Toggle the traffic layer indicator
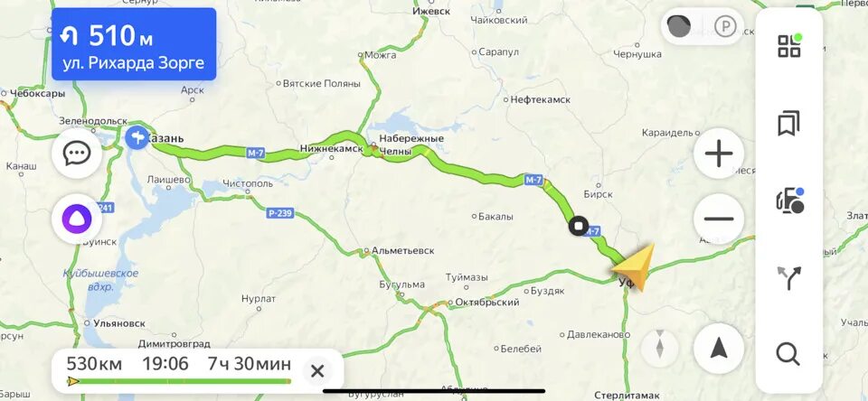Image resolution: width=868 pixels, height=401 pixels. point(679,26)
